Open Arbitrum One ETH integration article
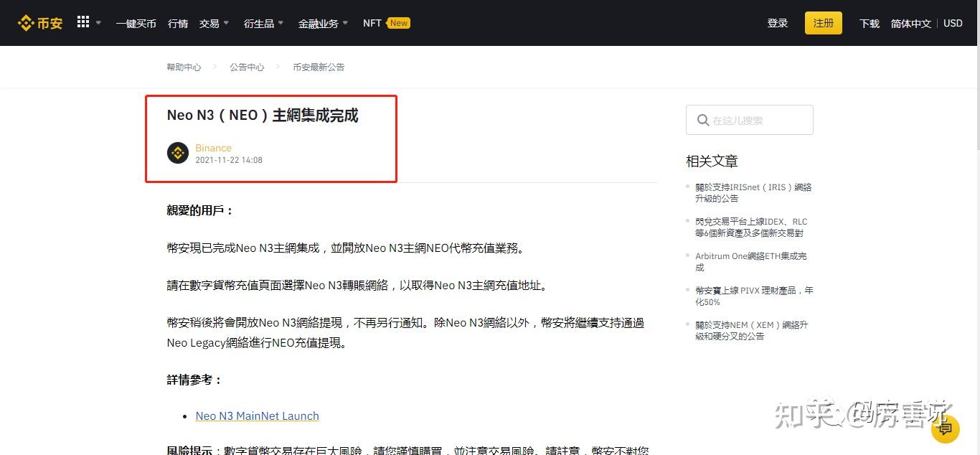The height and width of the screenshot is (455, 980). [750, 261]
